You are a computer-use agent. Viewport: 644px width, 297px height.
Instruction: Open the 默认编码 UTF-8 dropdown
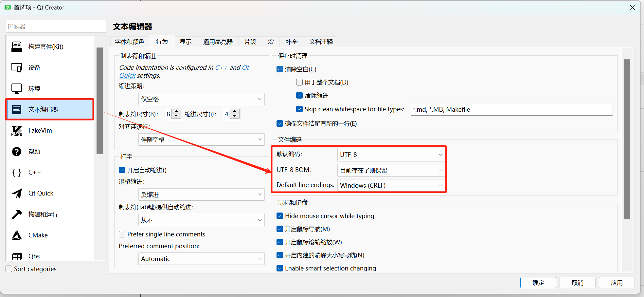coord(391,155)
